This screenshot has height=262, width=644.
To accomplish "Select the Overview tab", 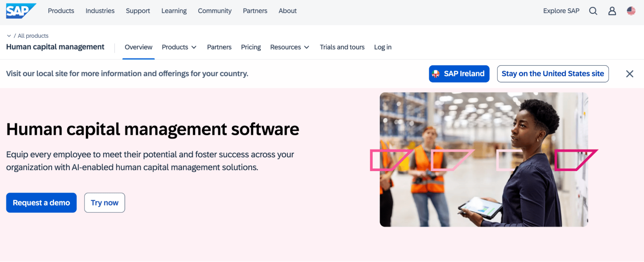I will 139,47.
